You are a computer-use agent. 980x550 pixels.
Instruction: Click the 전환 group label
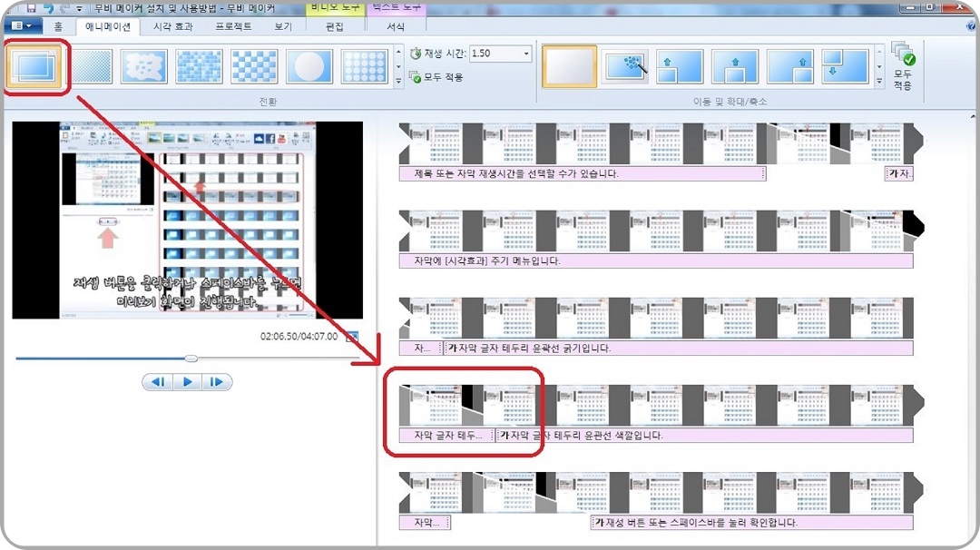pos(268,102)
